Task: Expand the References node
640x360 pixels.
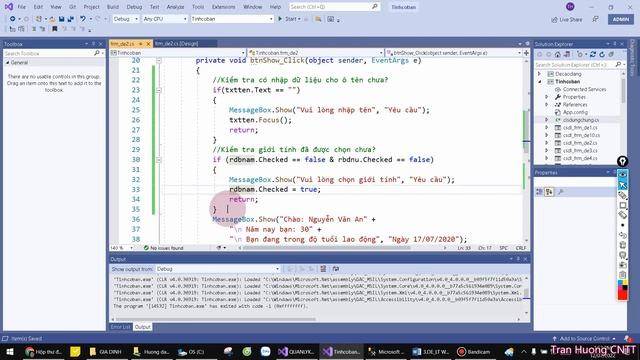Action: (547, 104)
